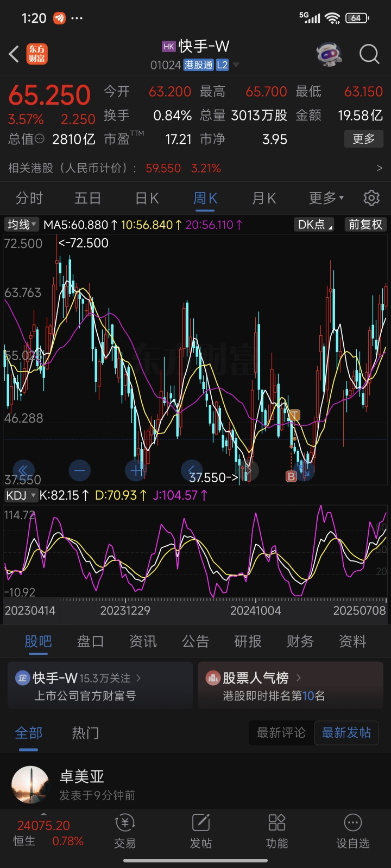Viewport: 391px width, 868px height.
Task: Open the DK点 selector
Action: (314, 224)
